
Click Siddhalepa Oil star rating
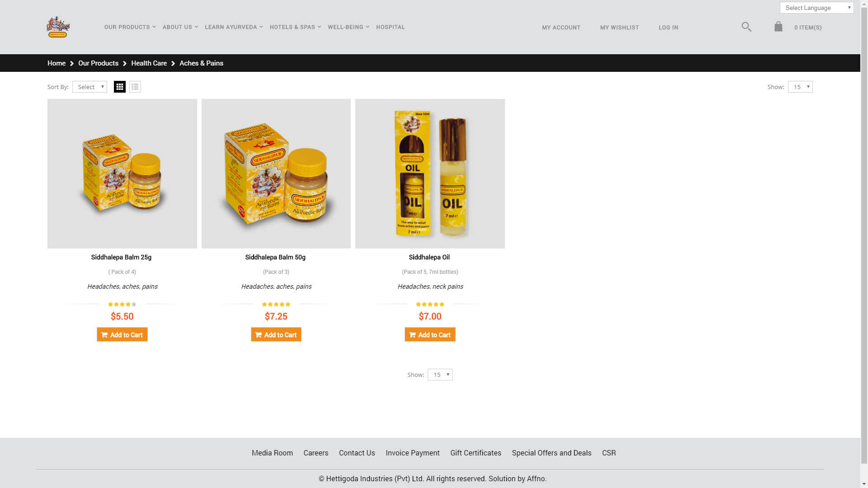[430, 304]
